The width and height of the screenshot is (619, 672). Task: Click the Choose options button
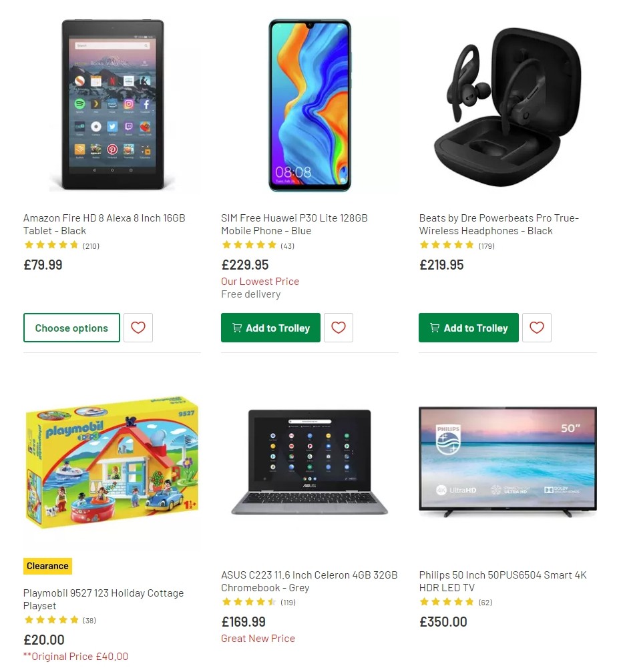(71, 328)
